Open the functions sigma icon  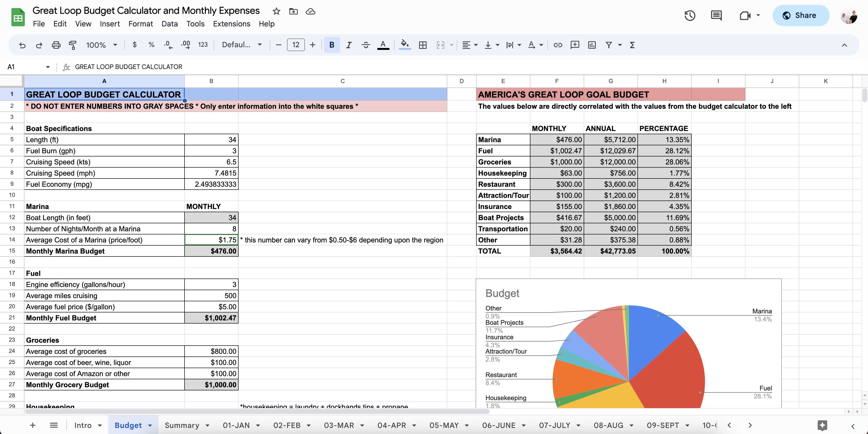pos(632,45)
